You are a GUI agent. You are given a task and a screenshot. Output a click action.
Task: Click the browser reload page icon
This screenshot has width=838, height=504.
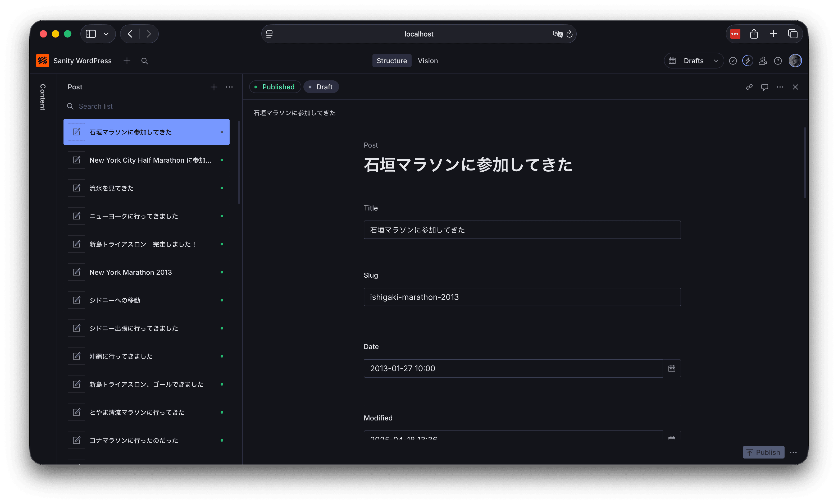tap(570, 34)
